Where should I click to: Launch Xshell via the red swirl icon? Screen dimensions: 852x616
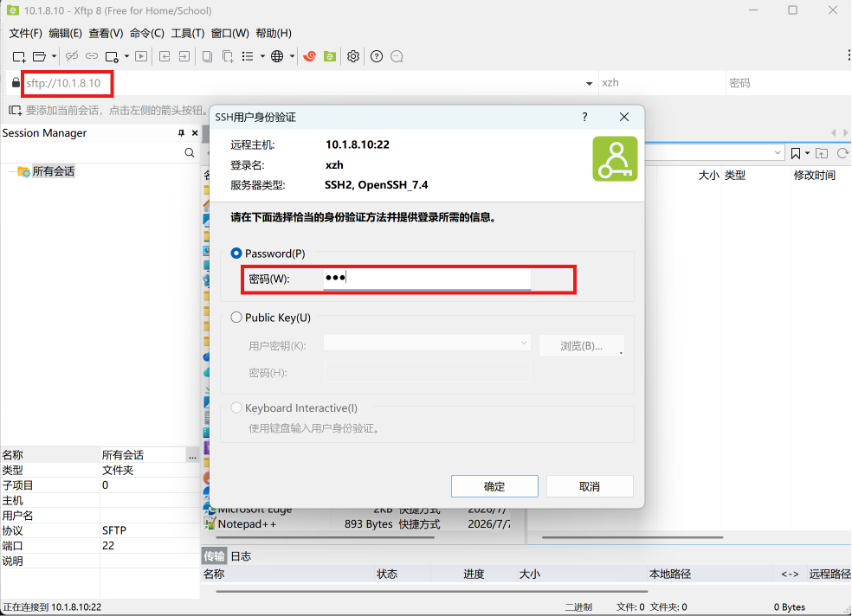click(310, 56)
